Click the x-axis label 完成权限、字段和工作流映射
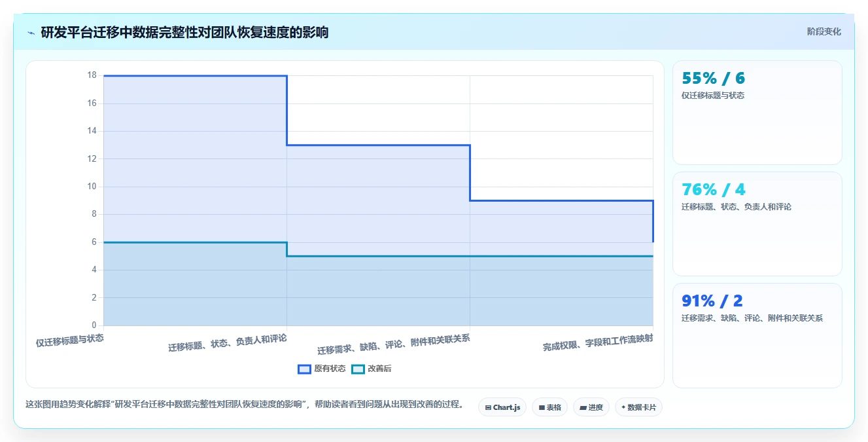 (x=598, y=342)
